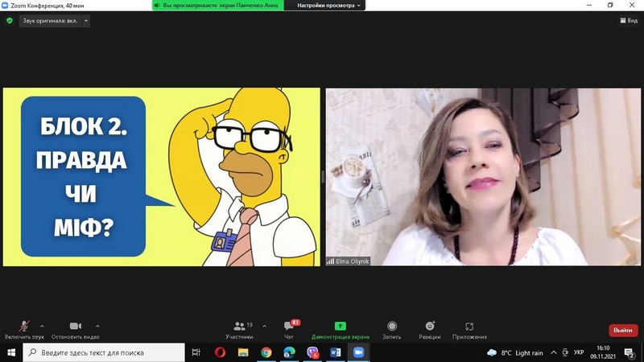Leave the meeting with Выйти button

[x=623, y=330]
